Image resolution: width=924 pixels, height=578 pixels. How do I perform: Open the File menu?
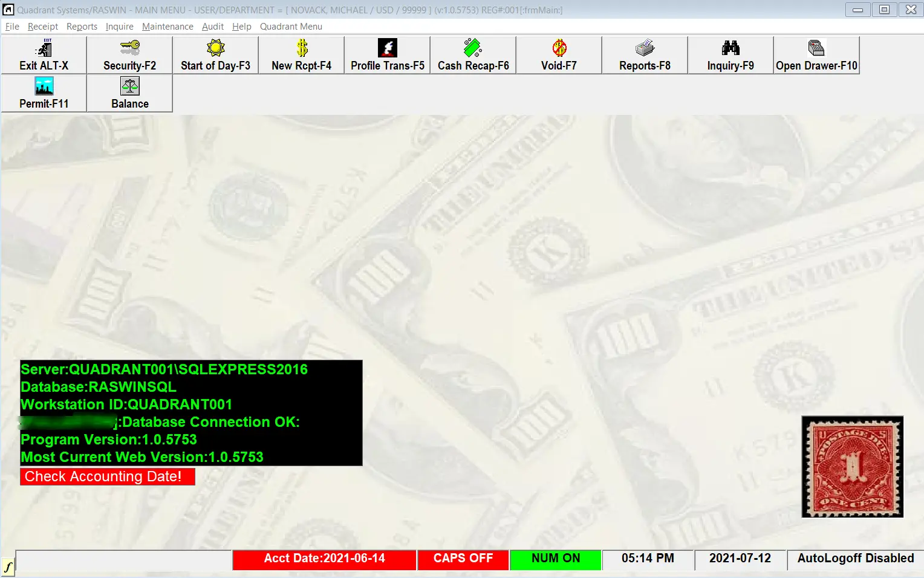tap(12, 27)
